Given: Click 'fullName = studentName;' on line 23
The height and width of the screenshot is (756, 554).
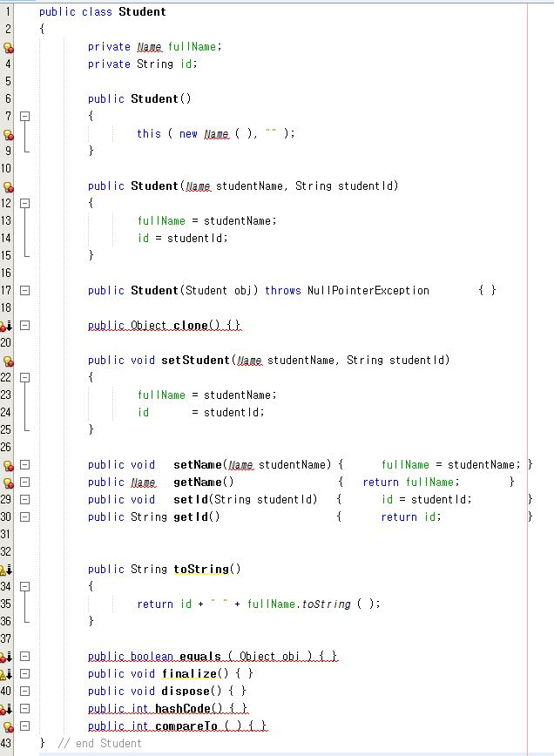Looking at the screenshot, I should coord(206,395).
